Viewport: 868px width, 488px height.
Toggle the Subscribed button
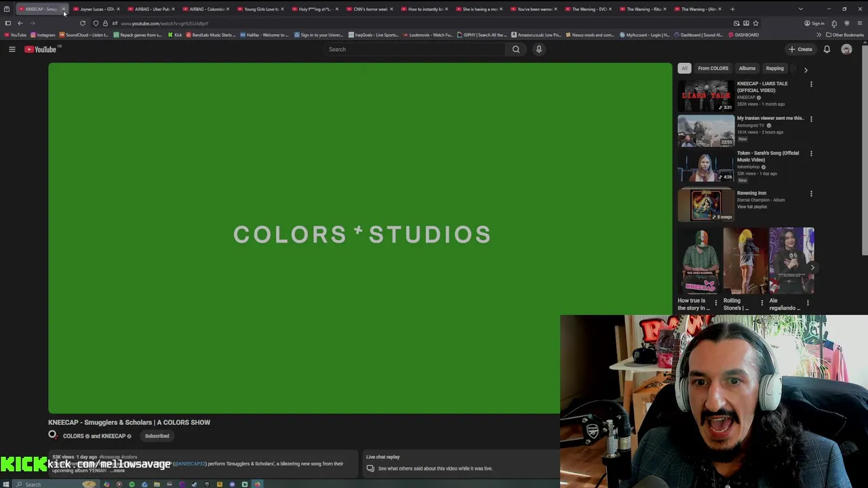point(157,436)
